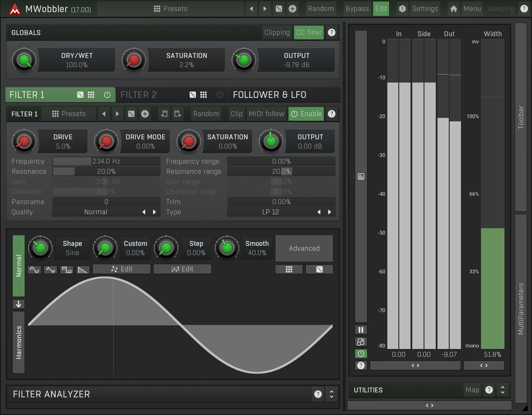Expand the Filter Analyzer panel
This screenshot has height=415, width=532.
332,394
